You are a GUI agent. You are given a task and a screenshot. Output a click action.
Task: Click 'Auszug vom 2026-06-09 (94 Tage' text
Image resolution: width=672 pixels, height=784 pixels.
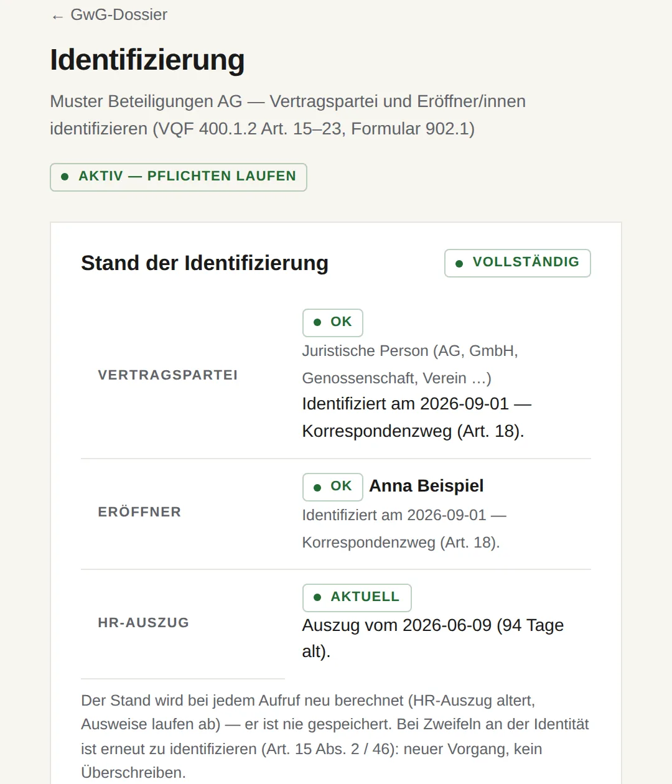[433, 625]
